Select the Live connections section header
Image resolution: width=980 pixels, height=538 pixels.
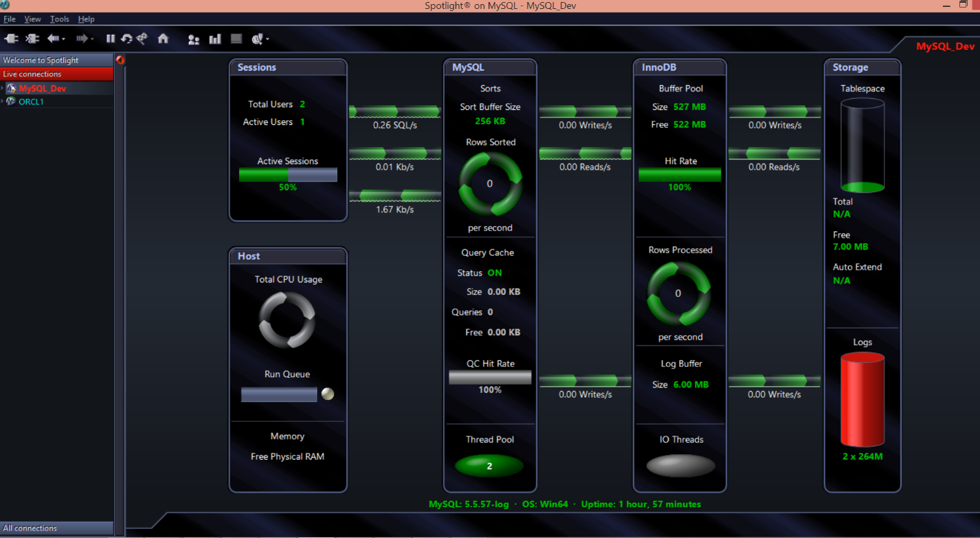[x=57, y=74]
